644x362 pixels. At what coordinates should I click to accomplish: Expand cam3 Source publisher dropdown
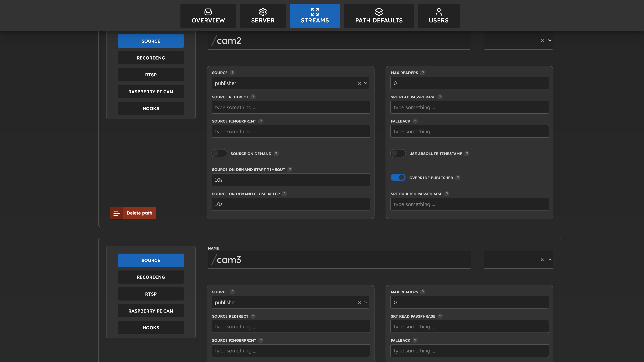[365, 302]
